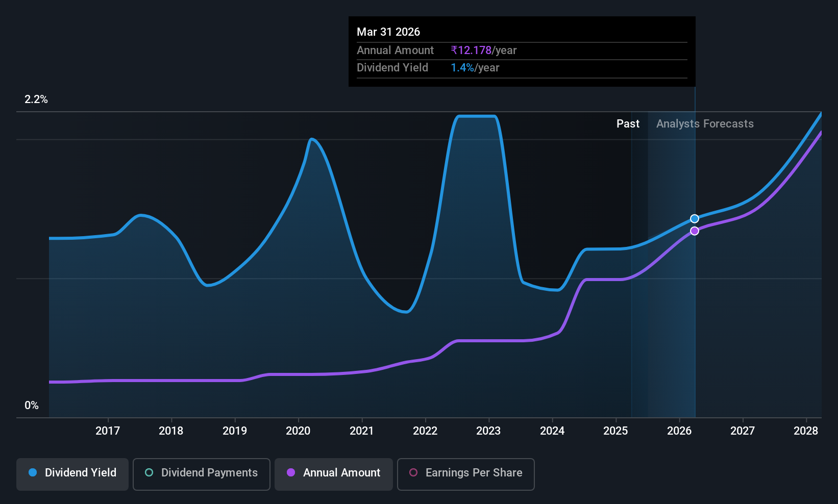Click the Past region label
Image resolution: width=838 pixels, height=504 pixels.
pyautogui.click(x=628, y=124)
